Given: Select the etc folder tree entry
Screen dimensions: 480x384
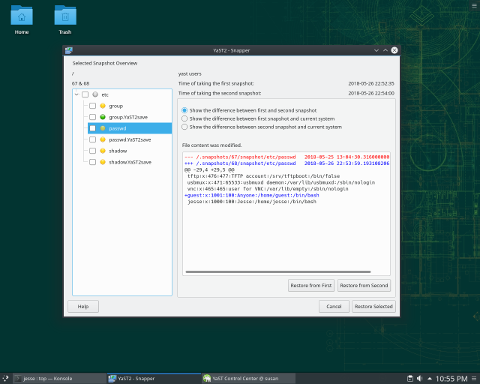Looking at the screenshot, I should 105,95.
